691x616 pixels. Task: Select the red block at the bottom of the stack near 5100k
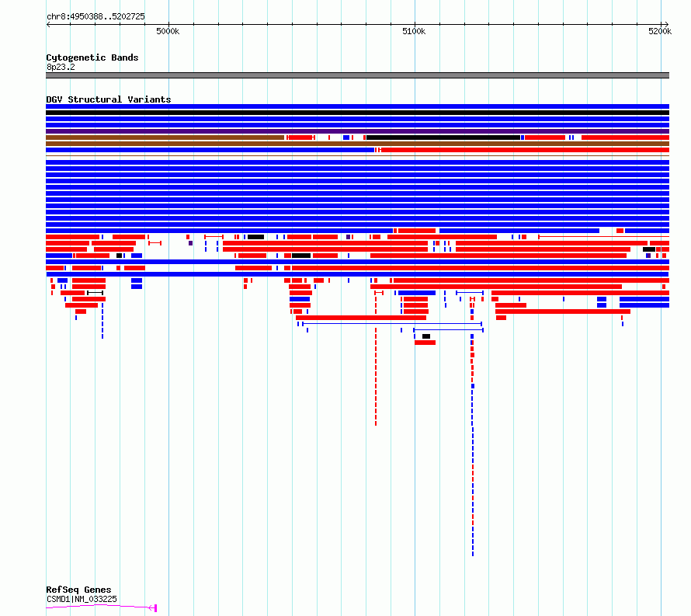[x=425, y=343]
